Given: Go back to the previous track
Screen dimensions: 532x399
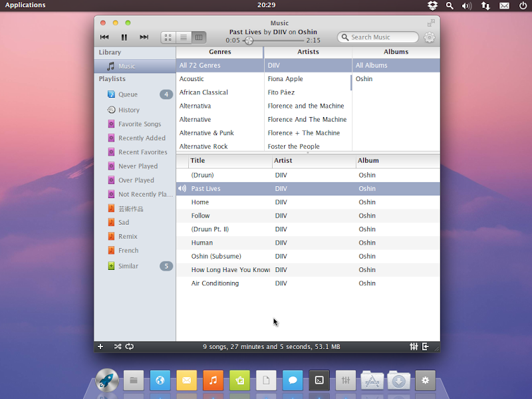Looking at the screenshot, I should pyautogui.click(x=104, y=37).
